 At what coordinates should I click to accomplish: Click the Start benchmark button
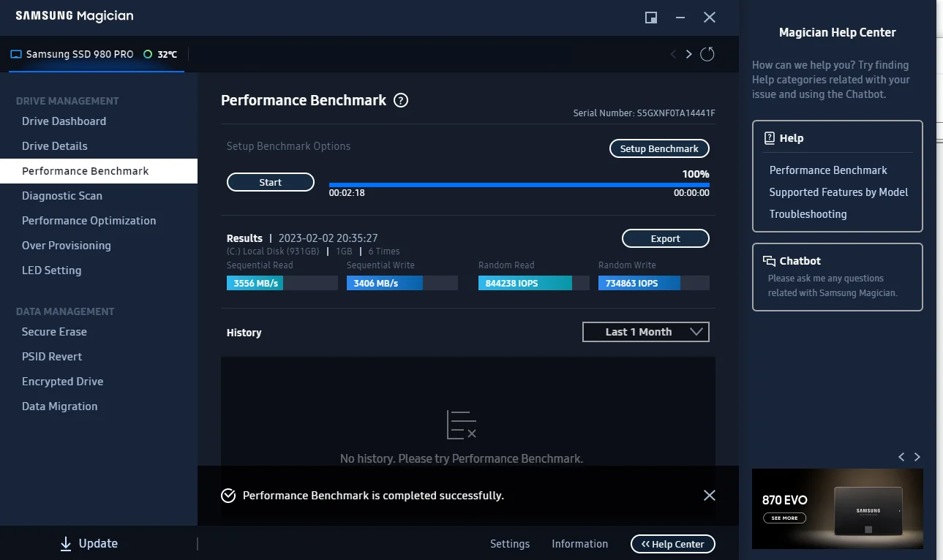[x=271, y=183]
